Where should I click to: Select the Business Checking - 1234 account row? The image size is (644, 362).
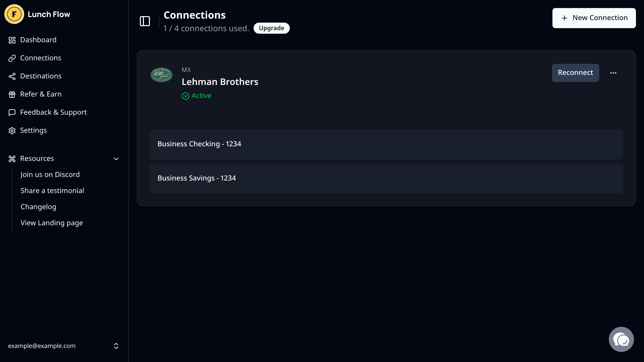coord(386,144)
